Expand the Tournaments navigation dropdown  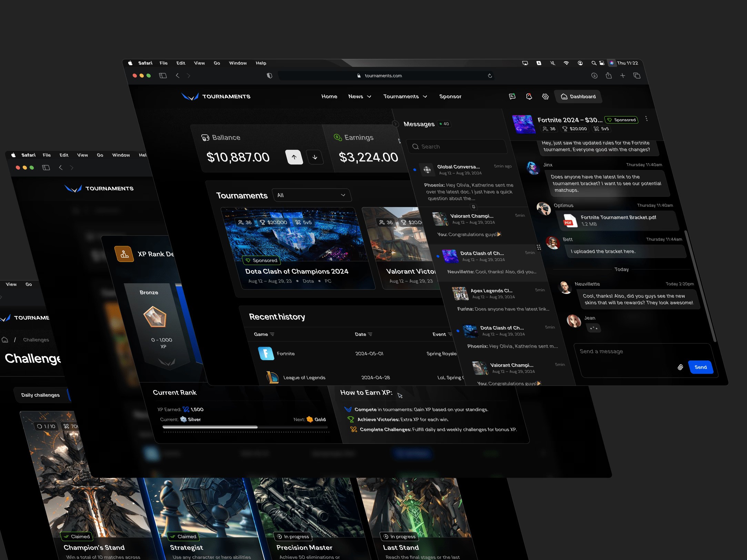pyautogui.click(x=405, y=96)
